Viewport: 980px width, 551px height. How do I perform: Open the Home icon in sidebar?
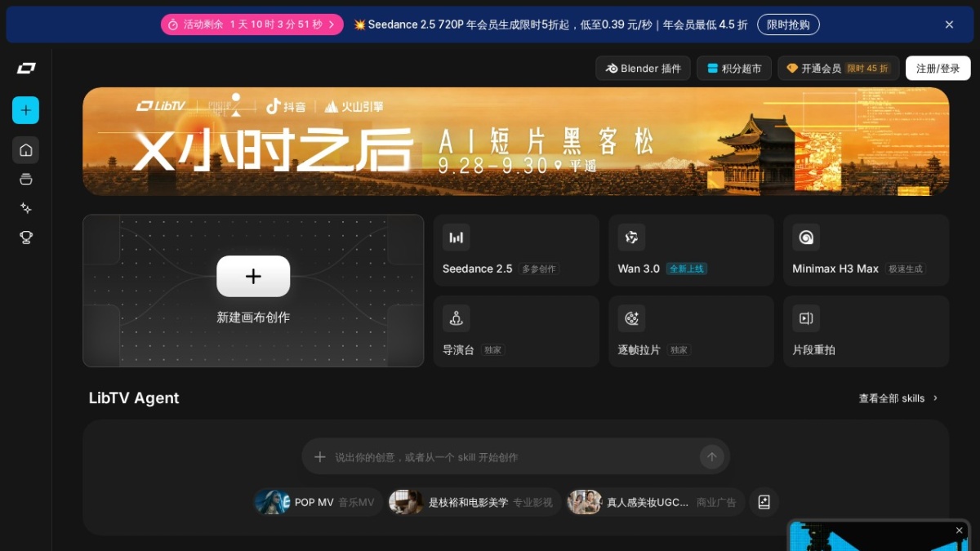click(x=25, y=150)
